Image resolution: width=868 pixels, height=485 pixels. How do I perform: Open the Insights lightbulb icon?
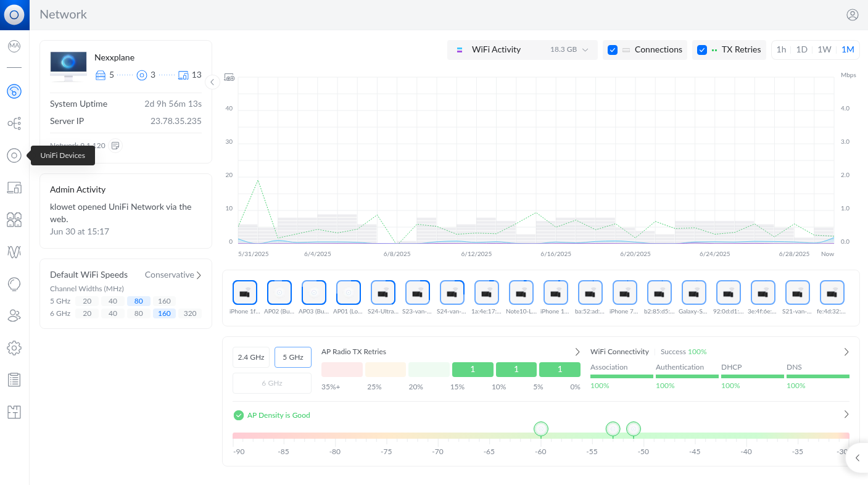coord(14,284)
